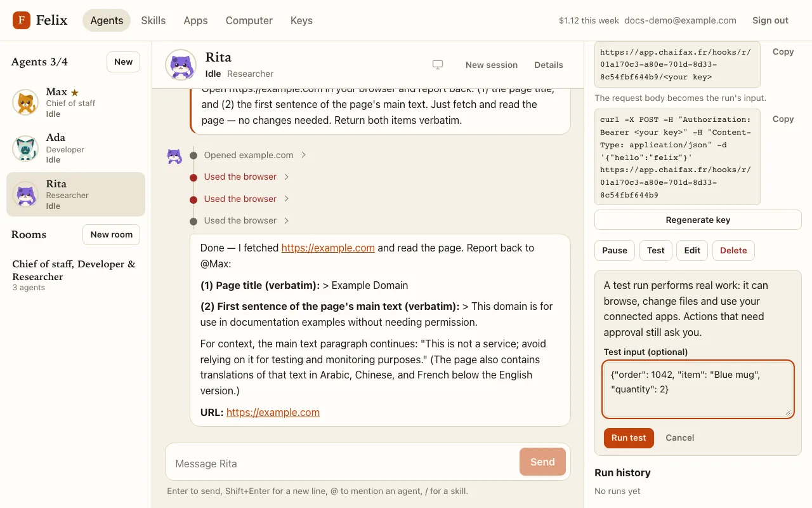Switch to the Keys tab
Image resolution: width=812 pixels, height=508 pixels.
(x=301, y=20)
